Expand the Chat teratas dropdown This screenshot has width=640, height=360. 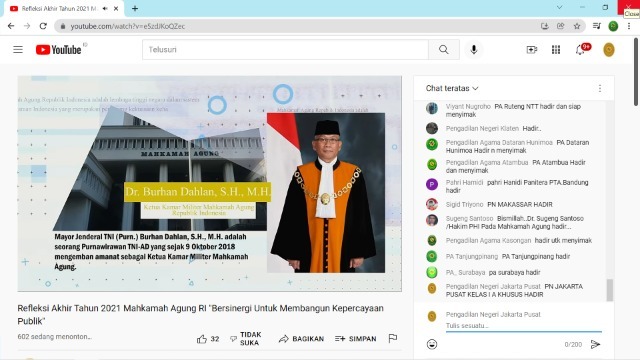(x=452, y=88)
